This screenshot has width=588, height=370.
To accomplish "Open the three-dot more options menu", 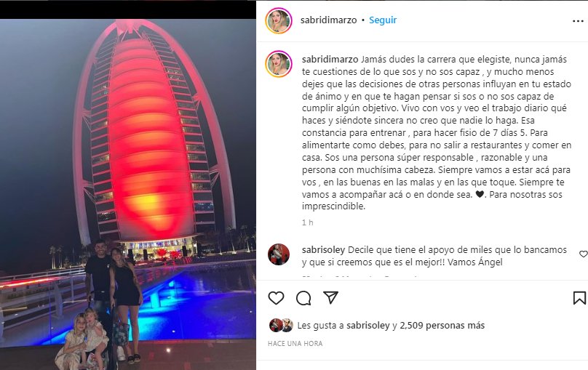I will (x=578, y=21).
